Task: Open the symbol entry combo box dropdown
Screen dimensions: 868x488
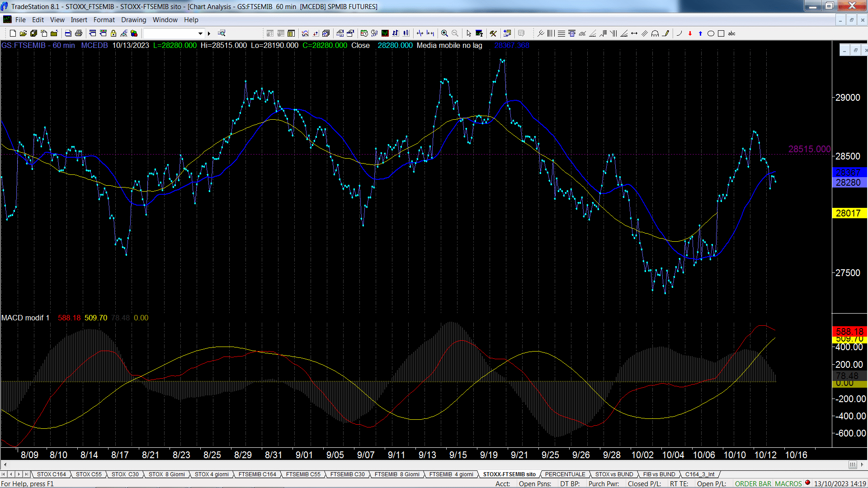Action: point(200,33)
